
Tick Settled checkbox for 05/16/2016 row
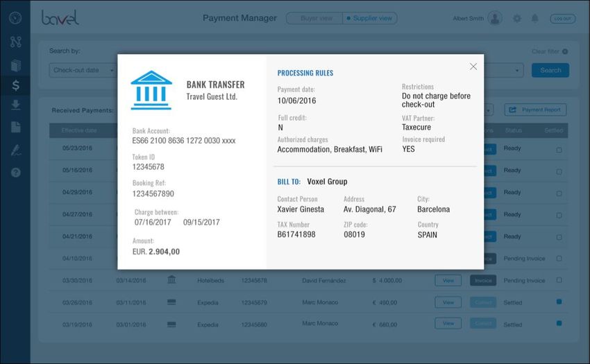pyautogui.click(x=559, y=171)
